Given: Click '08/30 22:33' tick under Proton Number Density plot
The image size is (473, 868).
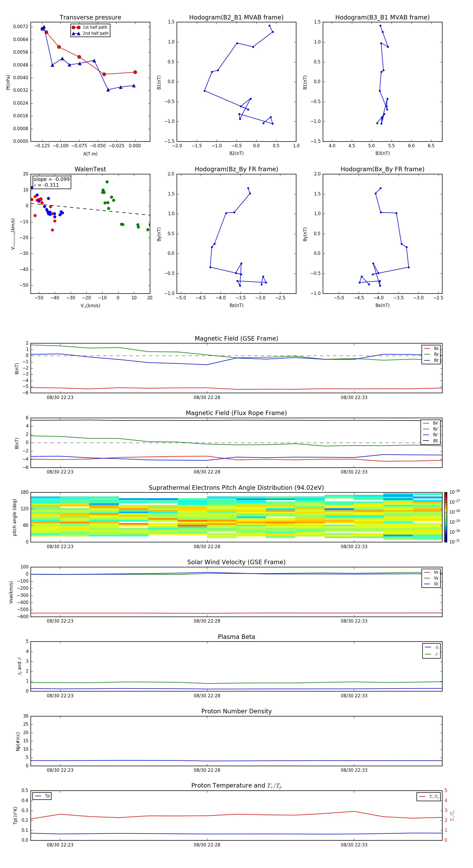Looking at the screenshot, I should click(x=354, y=770).
